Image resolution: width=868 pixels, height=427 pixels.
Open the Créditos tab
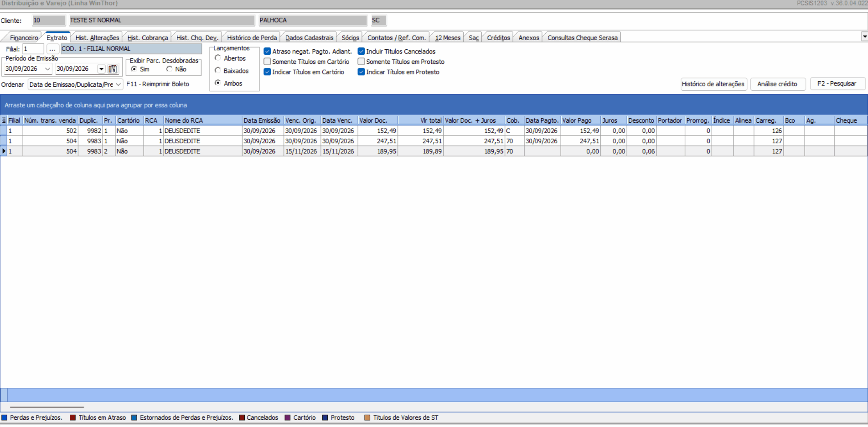498,38
